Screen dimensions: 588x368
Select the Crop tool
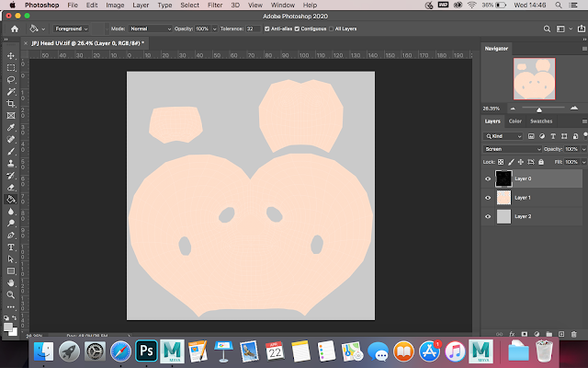pyautogui.click(x=11, y=104)
